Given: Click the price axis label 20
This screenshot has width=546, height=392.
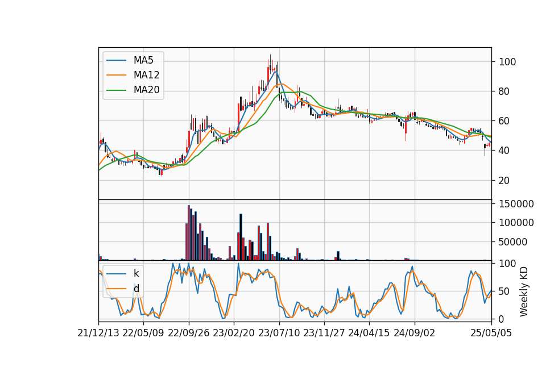Looking at the screenshot, I should (x=504, y=181).
